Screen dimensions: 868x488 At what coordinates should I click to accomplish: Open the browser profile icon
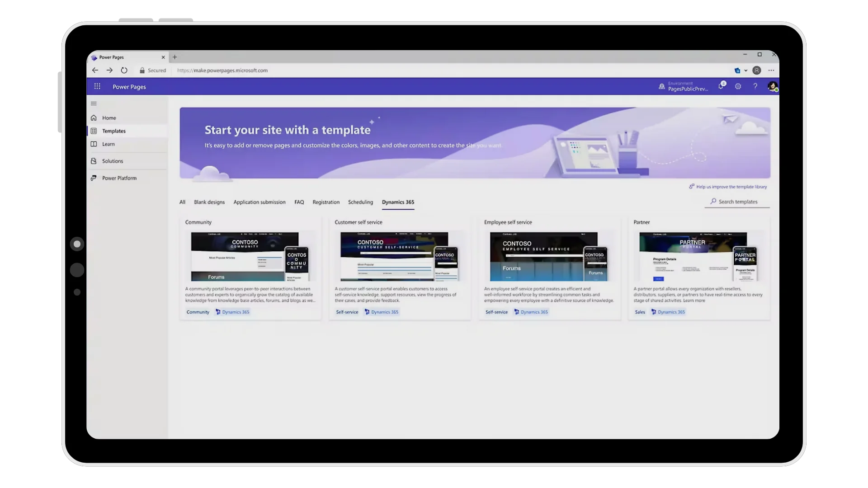(x=757, y=70)
